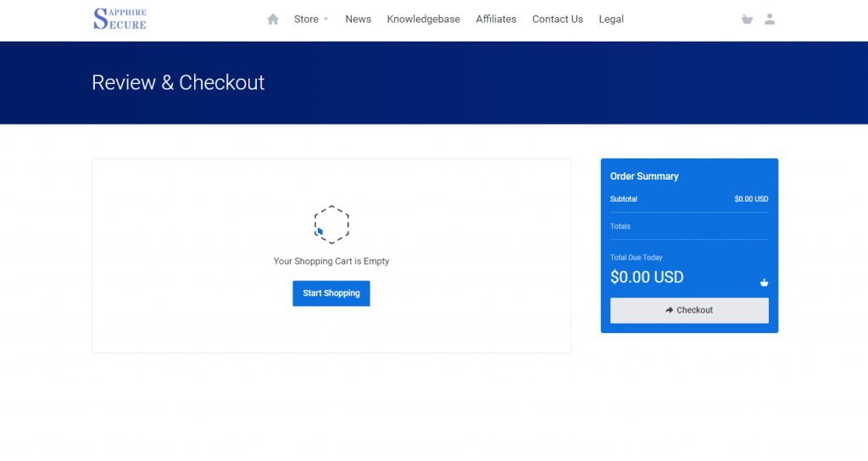This screenshot has height=461, width=868.
Task: Go to the Affiliates page
Action: (x=496, y=19)
